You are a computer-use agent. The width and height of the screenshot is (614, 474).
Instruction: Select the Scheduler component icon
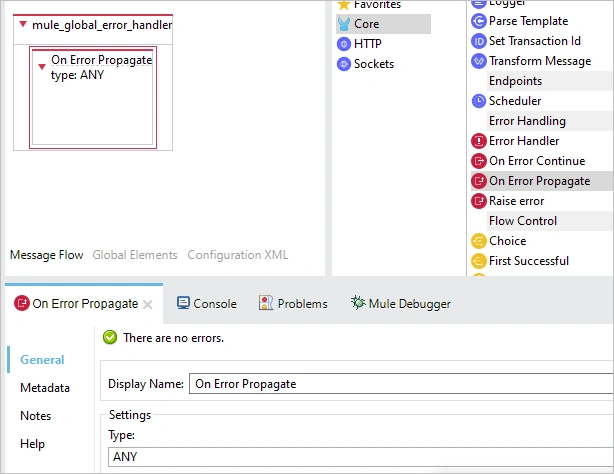(x=479, y=101)
